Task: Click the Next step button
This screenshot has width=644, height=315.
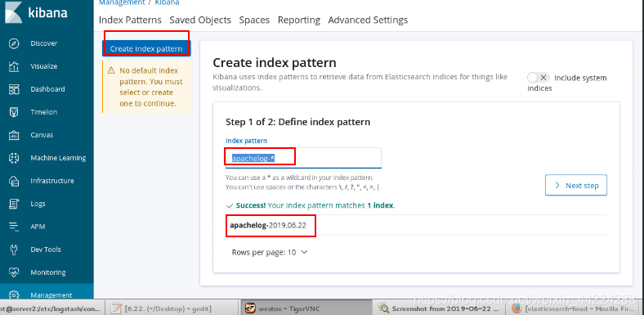Action: (576, 186)
